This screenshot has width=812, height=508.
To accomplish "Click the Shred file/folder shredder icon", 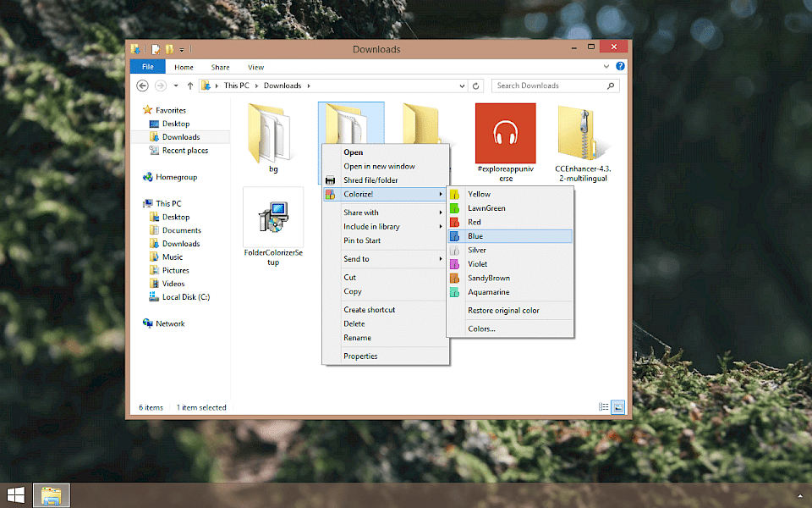I will (x=331, y=180).
